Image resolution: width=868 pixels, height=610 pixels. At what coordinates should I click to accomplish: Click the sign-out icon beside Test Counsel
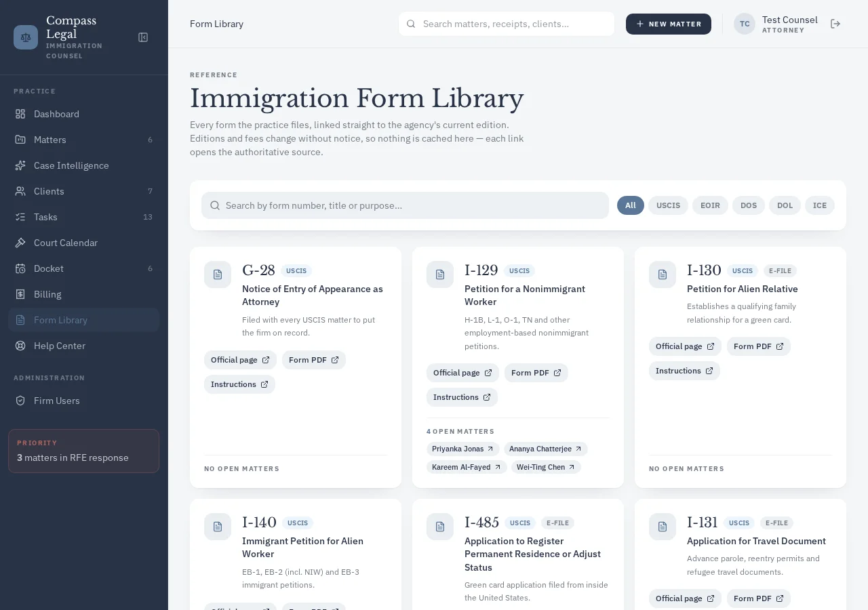tap(835, 24)
